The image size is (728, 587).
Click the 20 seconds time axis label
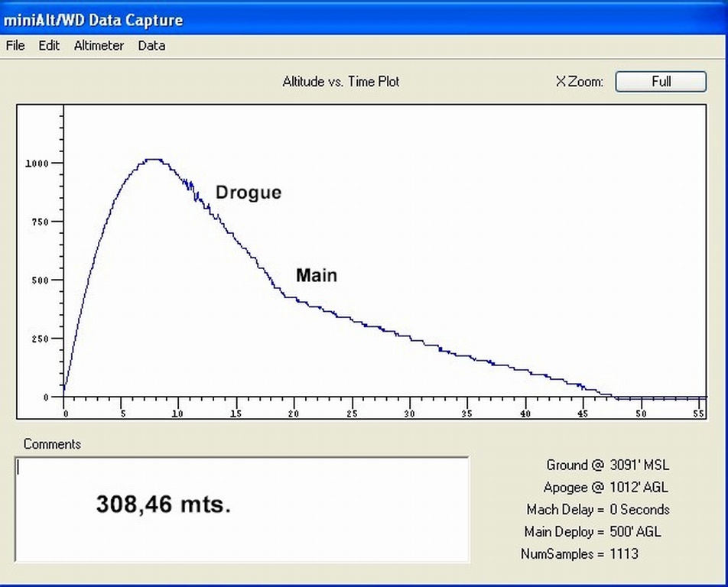294,413
